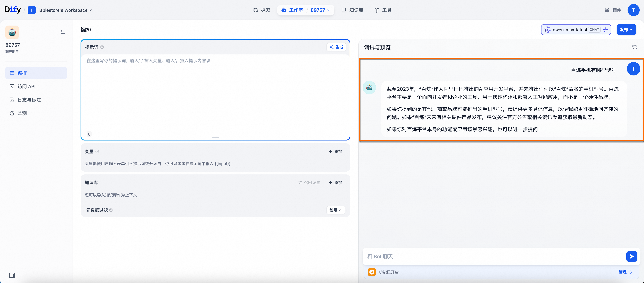This screenshot has width=644, height=283.
Task: Click the CHAT tag on model selector
Action: (x=594, y=30)
